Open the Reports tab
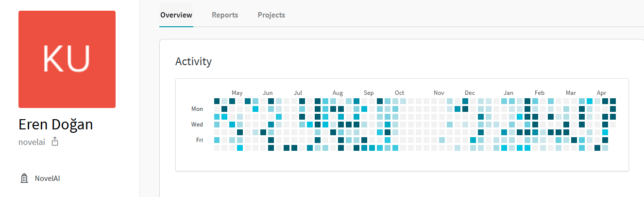The image size is (644, 197). [225, 15]
